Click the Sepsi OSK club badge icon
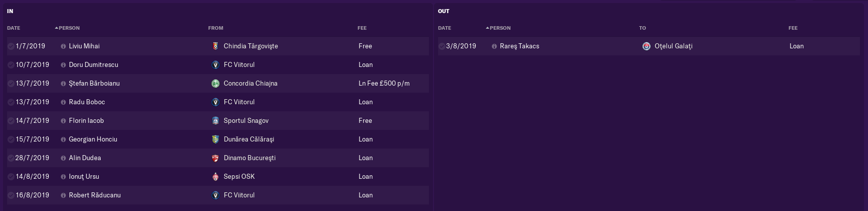Screen dimensions: 868x211 [x=215, y=176]
